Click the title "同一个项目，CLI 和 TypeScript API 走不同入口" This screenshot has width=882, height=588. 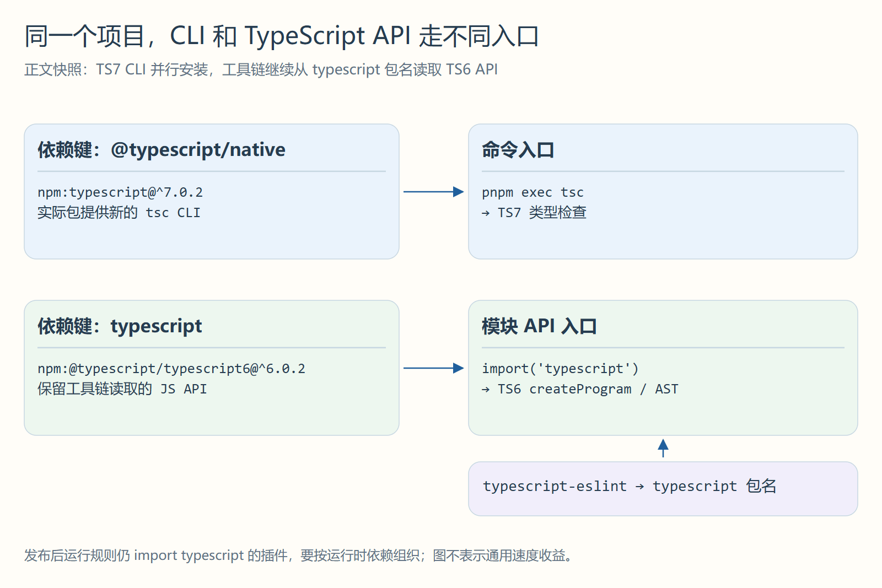click(281, 36)
